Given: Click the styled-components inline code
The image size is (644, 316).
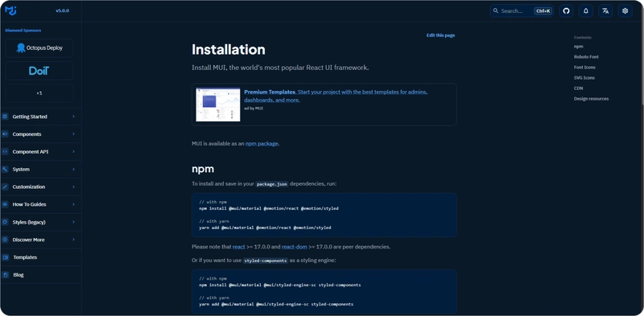Looking at the screenshot, I should point(266,261).
